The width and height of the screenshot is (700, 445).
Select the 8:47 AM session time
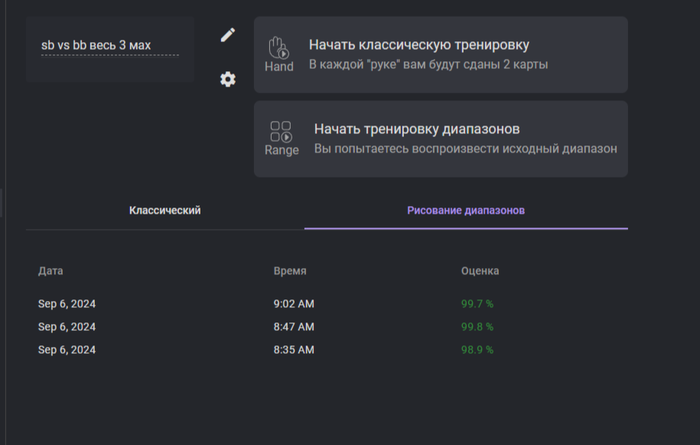coord(294,327)
